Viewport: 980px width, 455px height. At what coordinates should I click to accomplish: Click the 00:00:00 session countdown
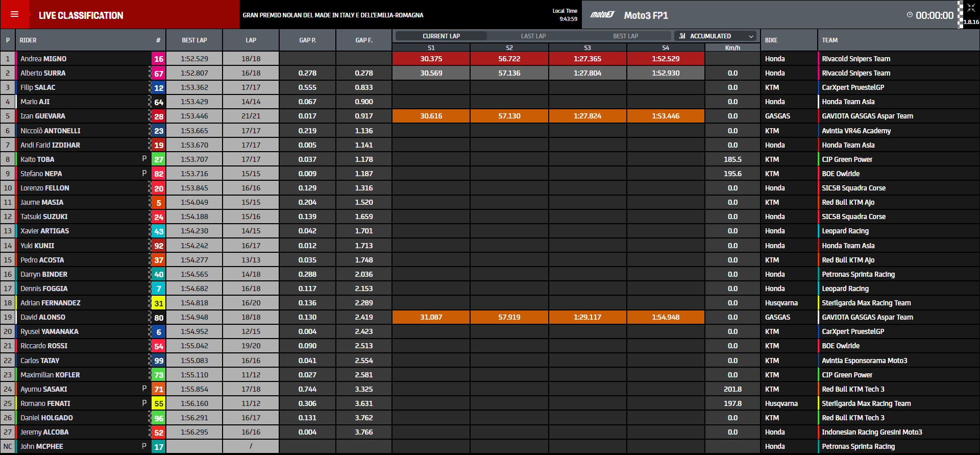(x=934, y=15)
